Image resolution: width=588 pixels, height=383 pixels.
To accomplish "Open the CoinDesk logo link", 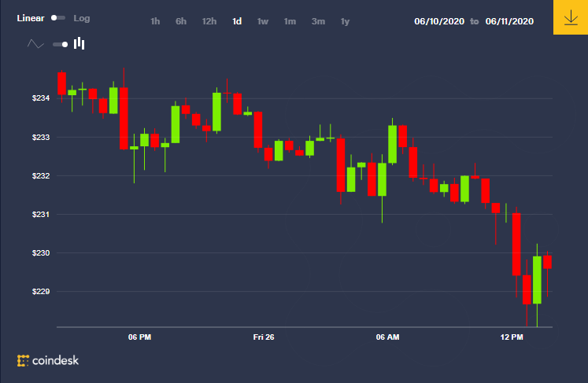I will tap(48, 360).
